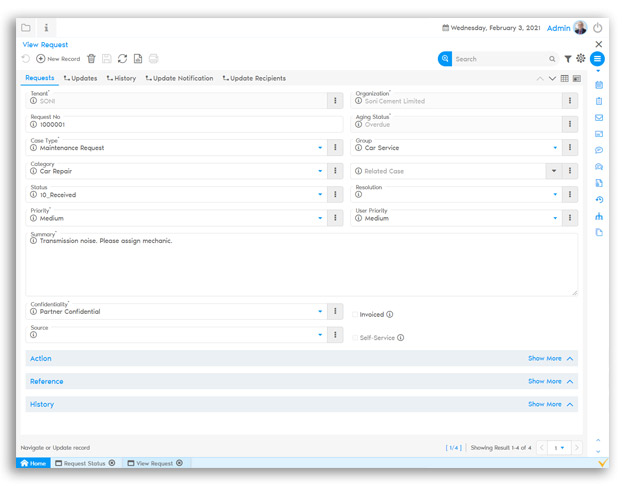Open the Case Type dropdown
This screenshot has width=624, height=486.
[x=320, y=148]
